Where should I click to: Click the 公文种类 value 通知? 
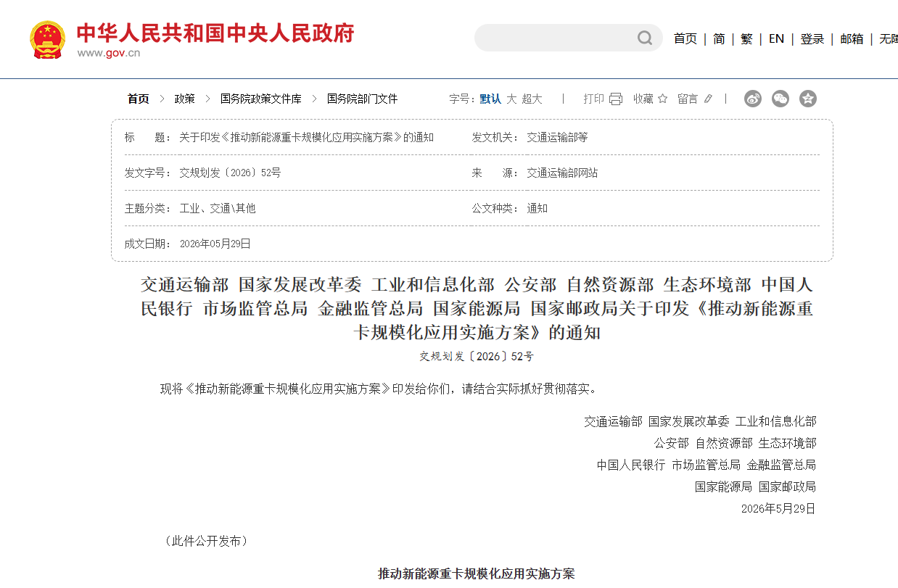click(537, 208)
